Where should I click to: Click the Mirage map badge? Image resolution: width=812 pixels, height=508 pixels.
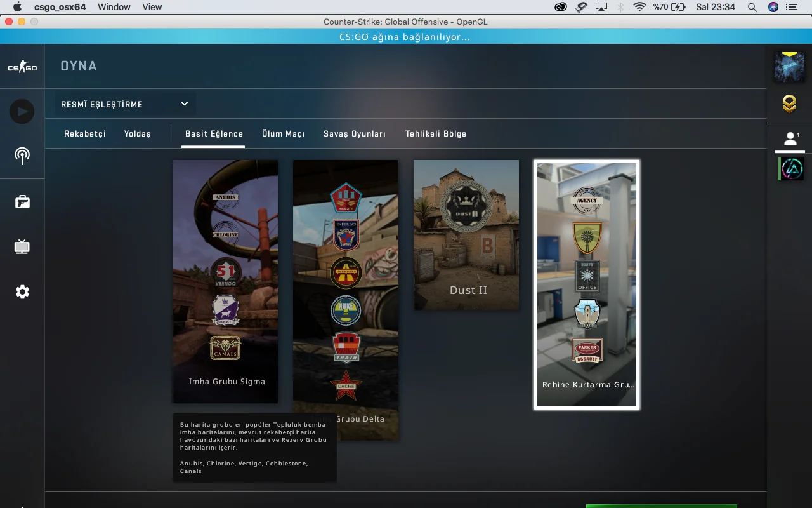346,198
